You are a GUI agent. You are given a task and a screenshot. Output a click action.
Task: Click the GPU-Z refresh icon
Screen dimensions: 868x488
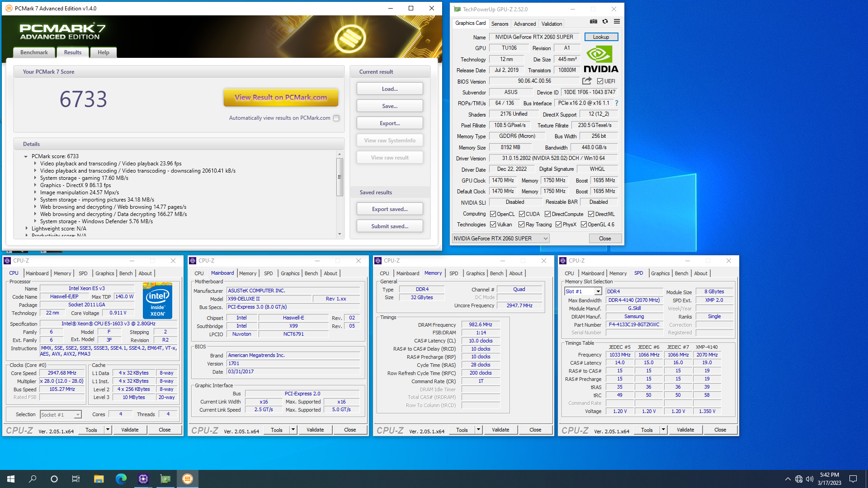tap(605, 21)
